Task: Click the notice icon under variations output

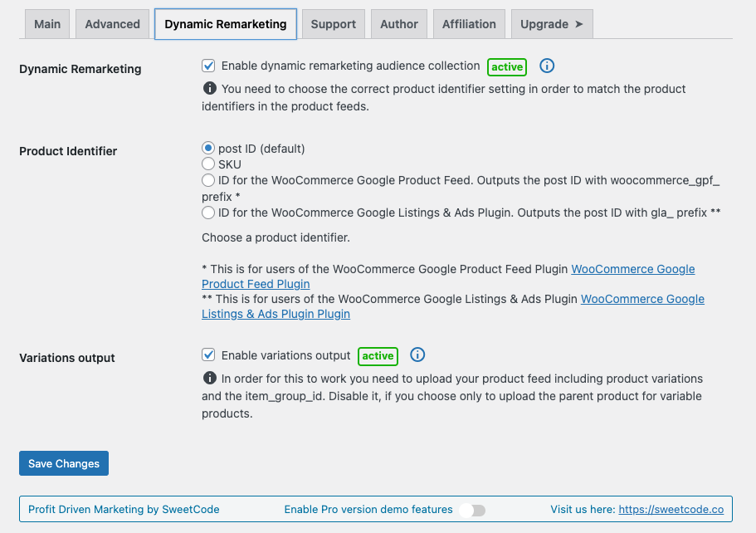Action: click(209, 379)
